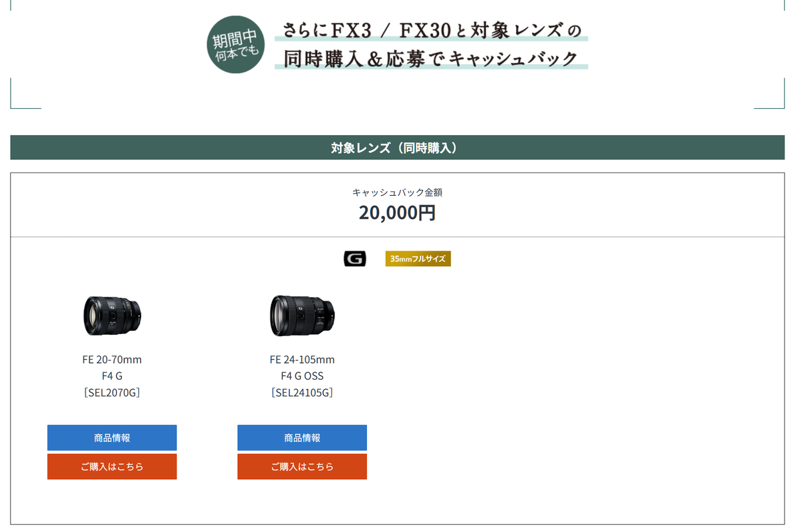The width and height of the screenshot is (802, 532).
Task: Open the FE 20-70mm lens image
Action: (x=112, y=315)
